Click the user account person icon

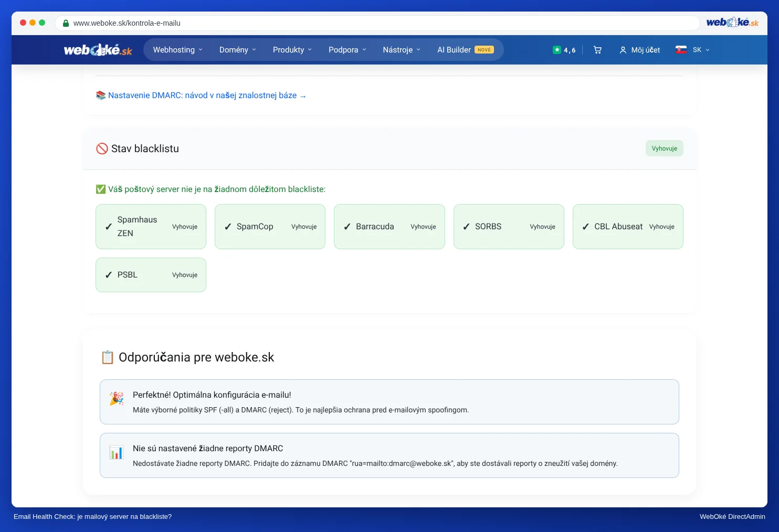623,50
